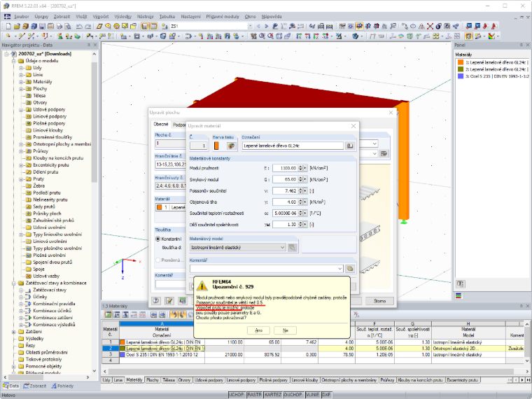The image size is (532, 399).
Task: Increase the Smykový modul G spinner
Action: [x=300, y=178]
